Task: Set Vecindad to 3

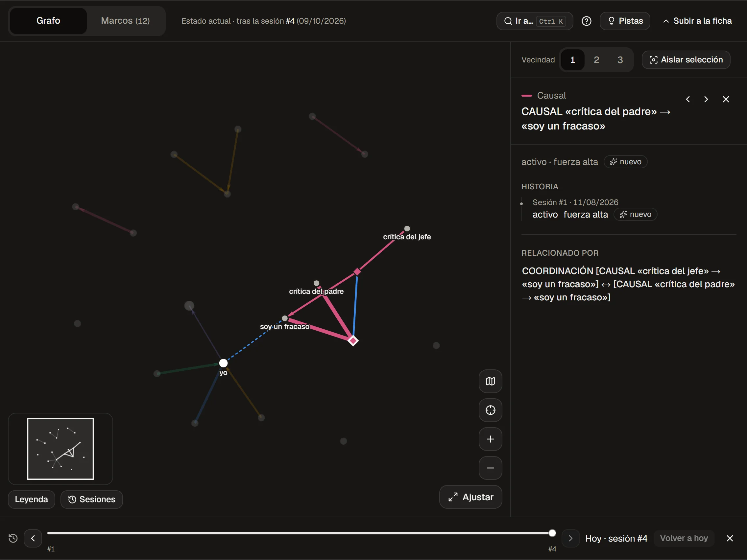Action: pyautogui.click(x=620, y=60)
